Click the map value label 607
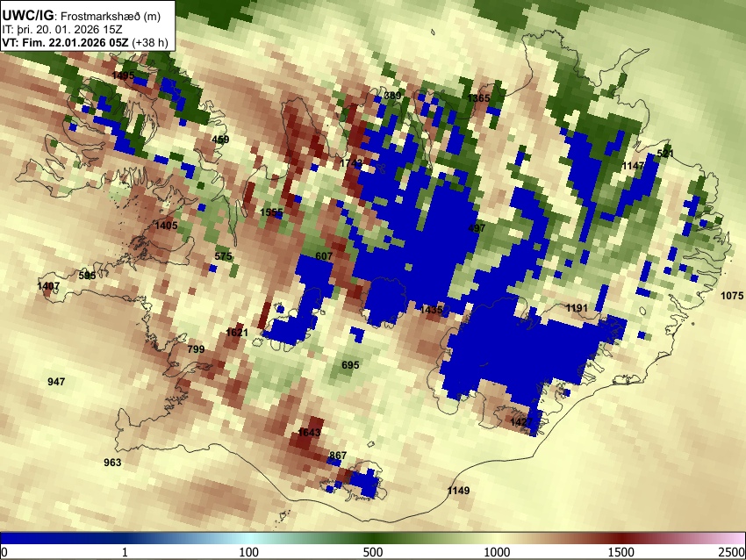Screen dimensions: 746x560 coord(324,256)
